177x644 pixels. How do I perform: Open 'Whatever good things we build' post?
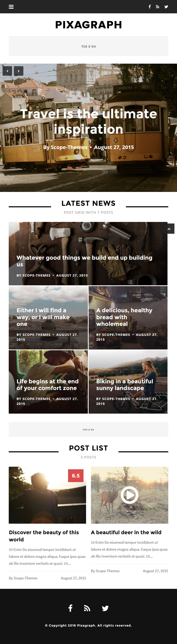85,261
